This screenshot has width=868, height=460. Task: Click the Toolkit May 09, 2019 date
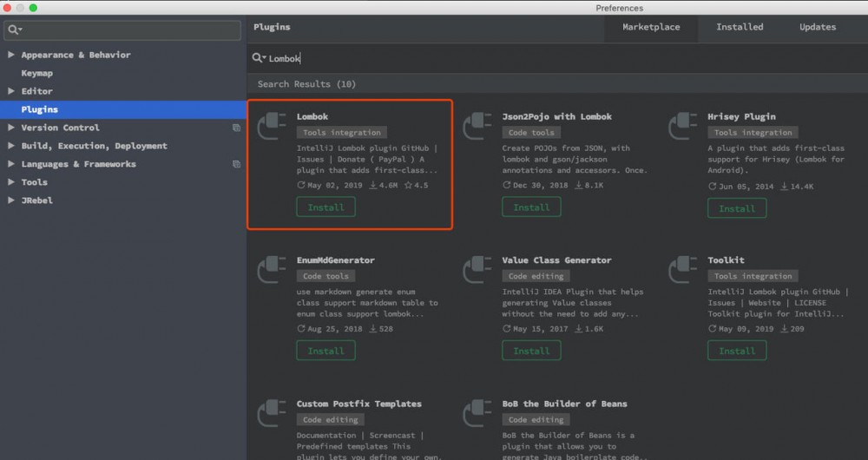pyautogui.click(x=741, y=329)
